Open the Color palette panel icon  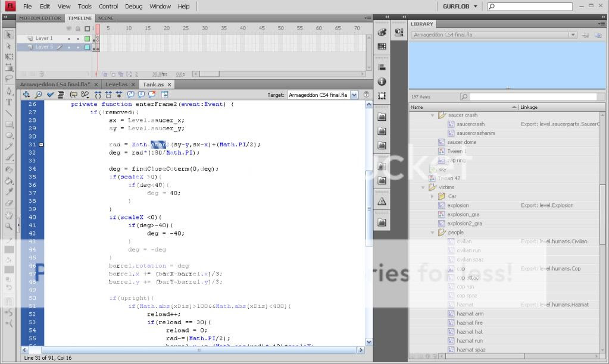click(382, 33)
